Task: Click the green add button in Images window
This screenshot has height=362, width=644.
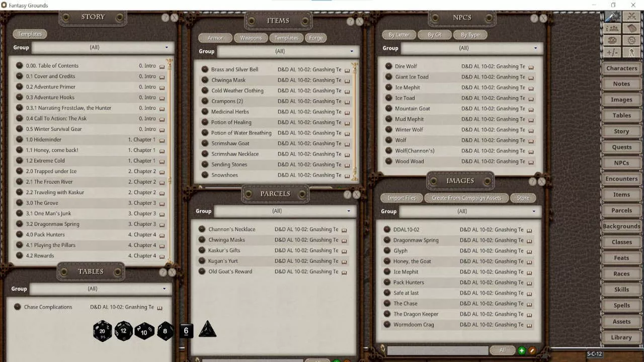Action: coord(521,350)
